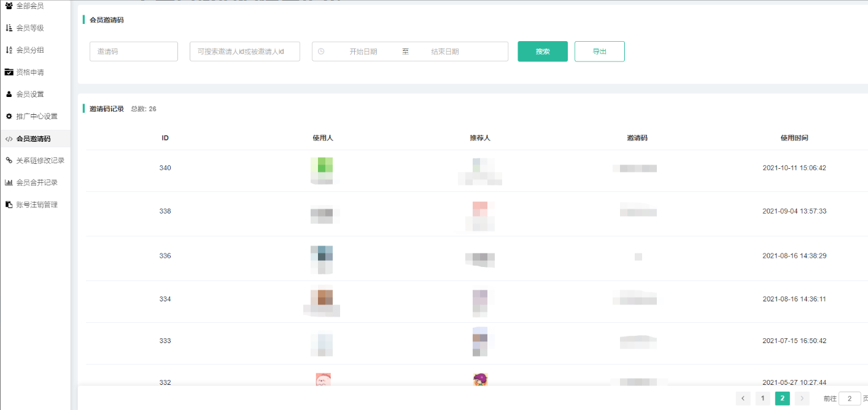
Task: Click the 全部会员 people icon in sidebar
Action: point(9,6)
